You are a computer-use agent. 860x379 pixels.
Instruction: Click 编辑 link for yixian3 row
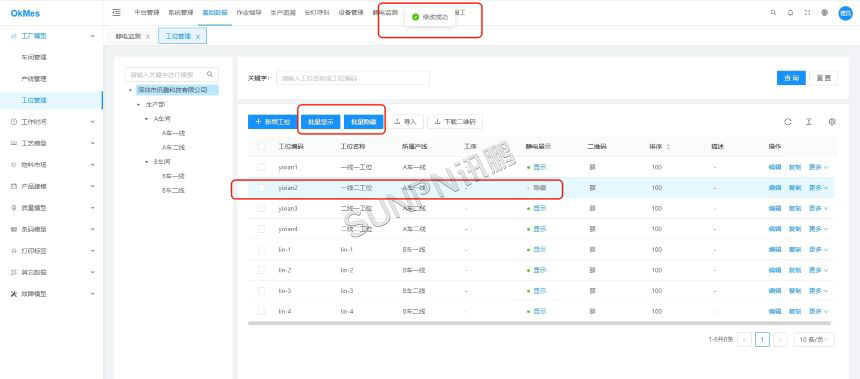click(x=774, y=208)
